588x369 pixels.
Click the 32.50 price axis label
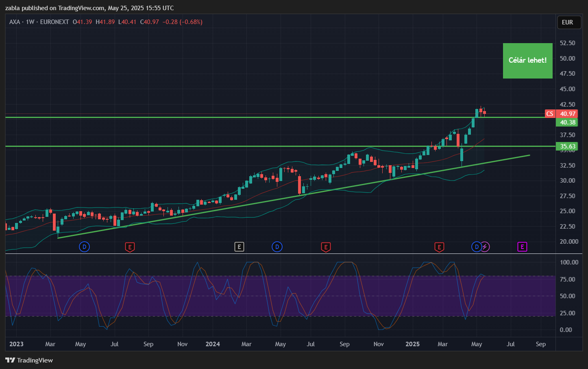coord(568,166)
